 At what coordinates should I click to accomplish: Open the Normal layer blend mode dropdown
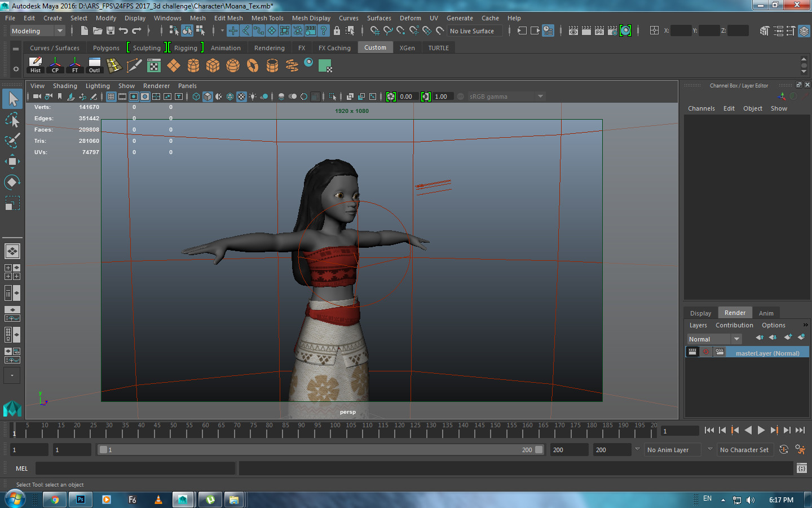click(x=714, y=339)
